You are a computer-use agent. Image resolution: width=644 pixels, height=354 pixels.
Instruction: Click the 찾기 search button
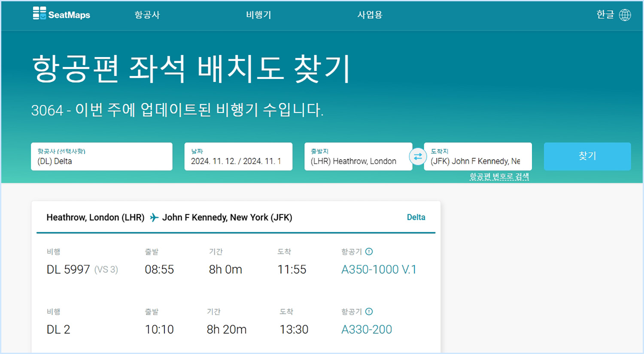[587, 156]
